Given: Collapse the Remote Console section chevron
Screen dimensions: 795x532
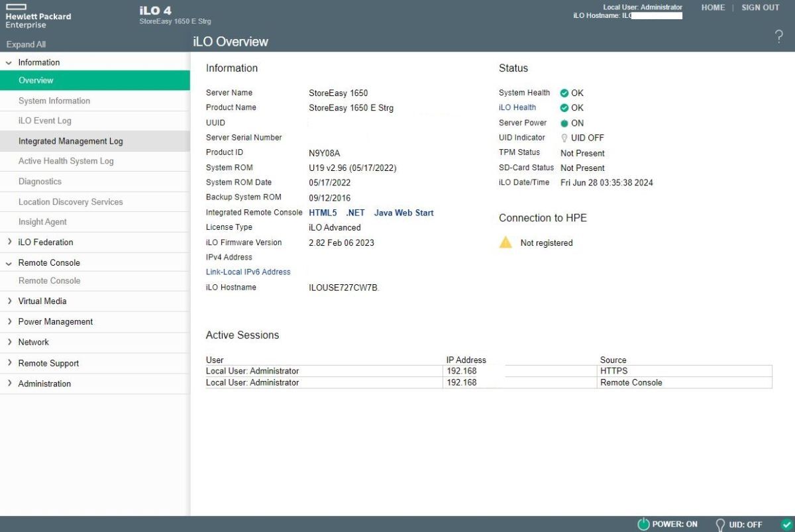Looking at the screenshot, I should click(x=9, y=263).
